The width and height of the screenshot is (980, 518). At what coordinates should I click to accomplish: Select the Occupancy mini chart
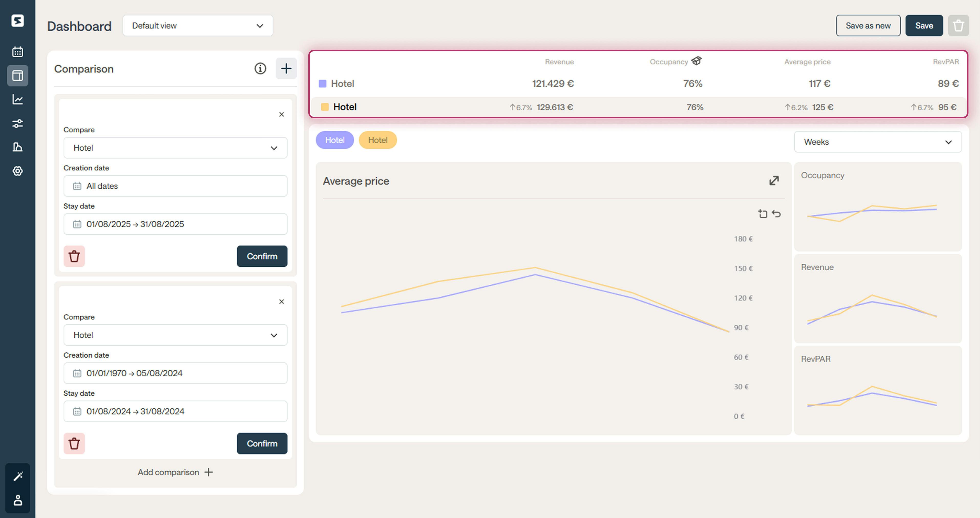click(x=878, y=207)
